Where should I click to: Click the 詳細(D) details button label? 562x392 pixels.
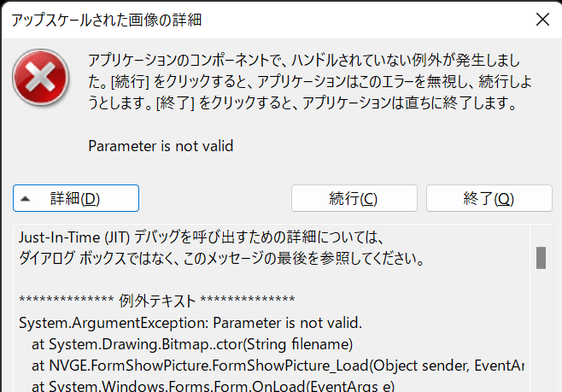click(x=75, y=198)
